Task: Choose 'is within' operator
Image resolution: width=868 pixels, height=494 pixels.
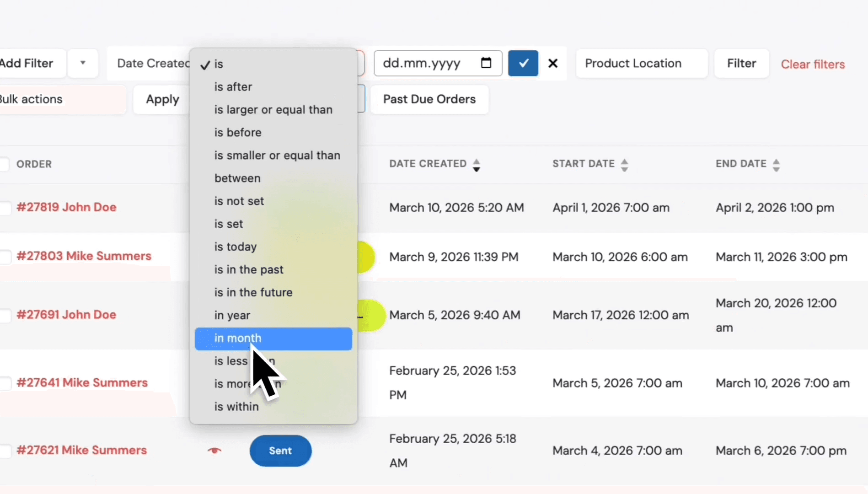Action: coord(273,407)
